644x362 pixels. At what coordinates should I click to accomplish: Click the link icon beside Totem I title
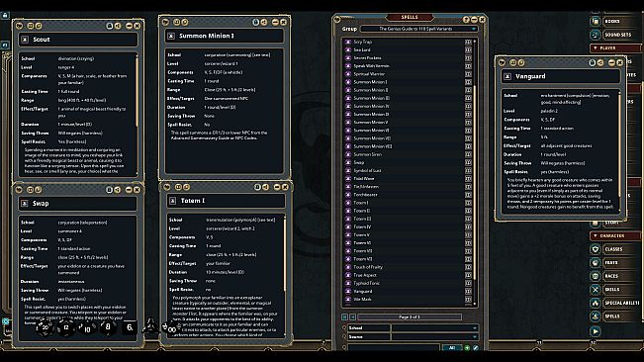pyautogui.click(x=172, y=201)
